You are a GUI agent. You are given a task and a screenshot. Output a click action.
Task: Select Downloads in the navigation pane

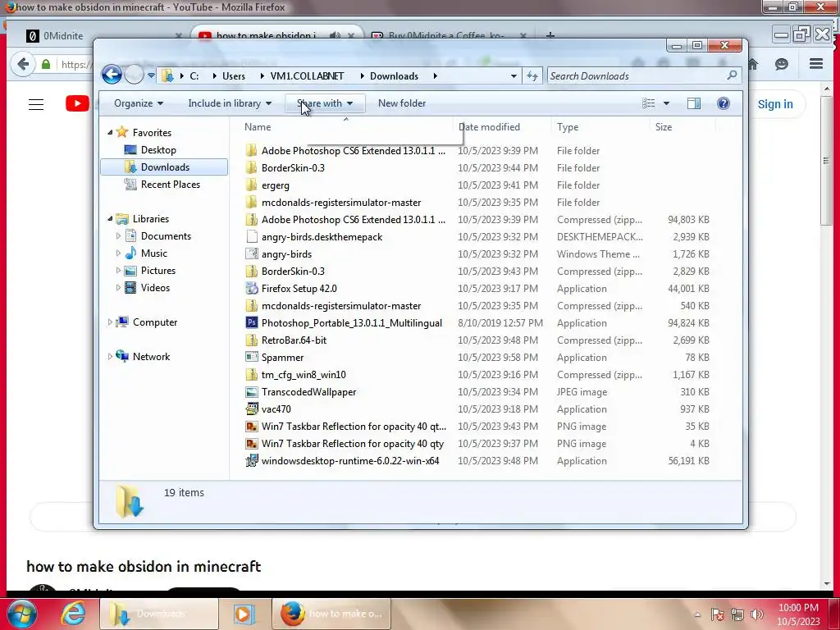pos(164,167)
